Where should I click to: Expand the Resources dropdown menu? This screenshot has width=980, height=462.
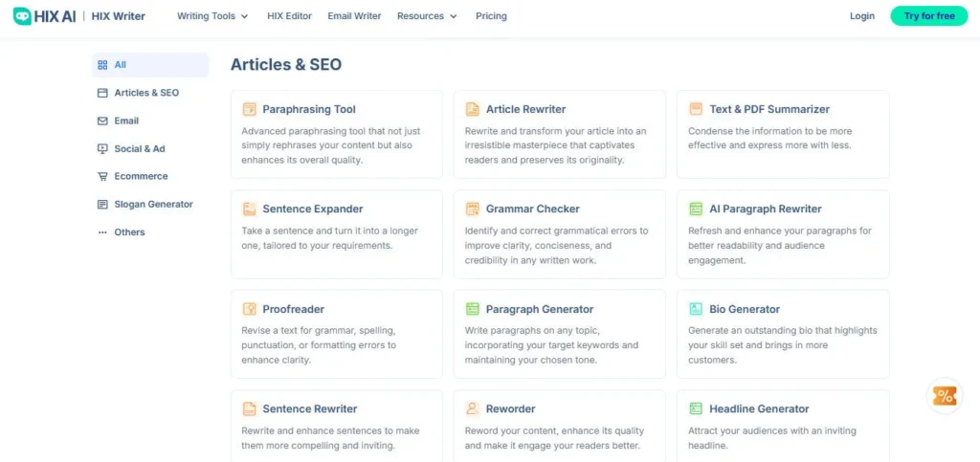(x=427, y=16)
